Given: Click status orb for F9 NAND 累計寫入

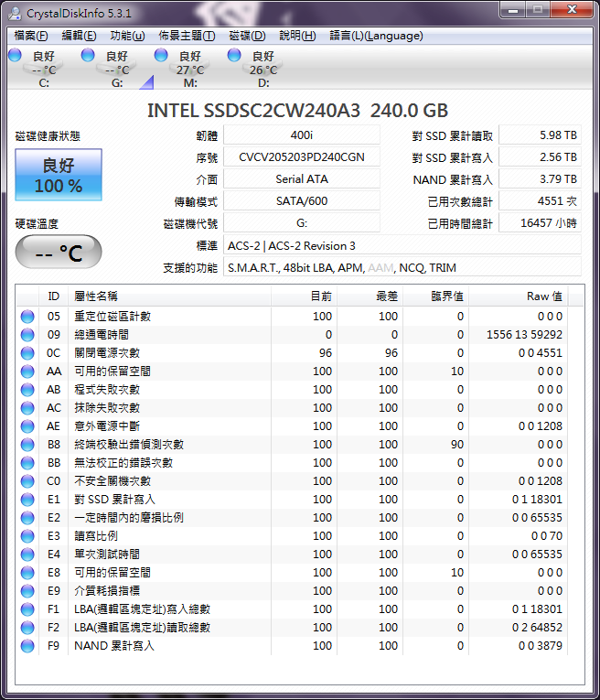Looking at the screenshot, I should tap(27, 645).
